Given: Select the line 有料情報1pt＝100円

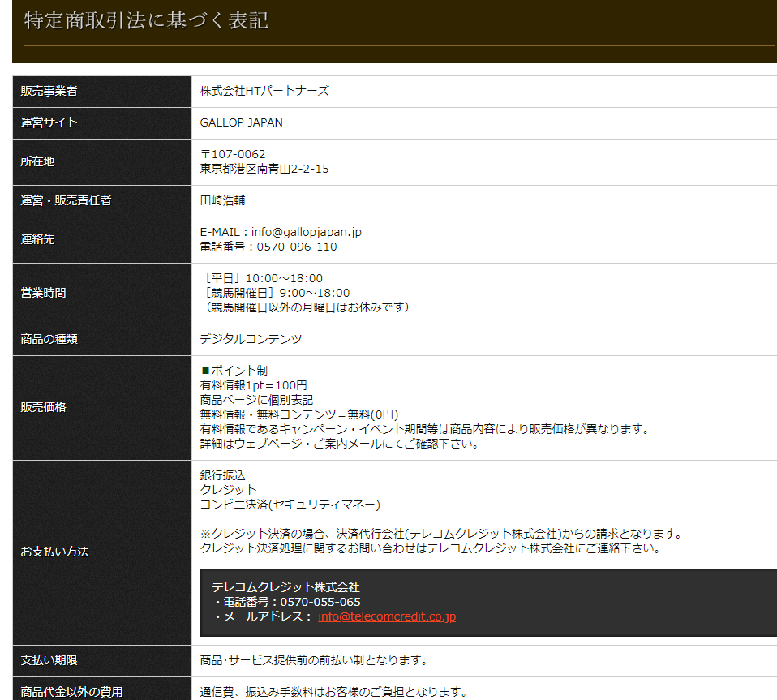Looking at the screenshot, I should coord(253,385).
